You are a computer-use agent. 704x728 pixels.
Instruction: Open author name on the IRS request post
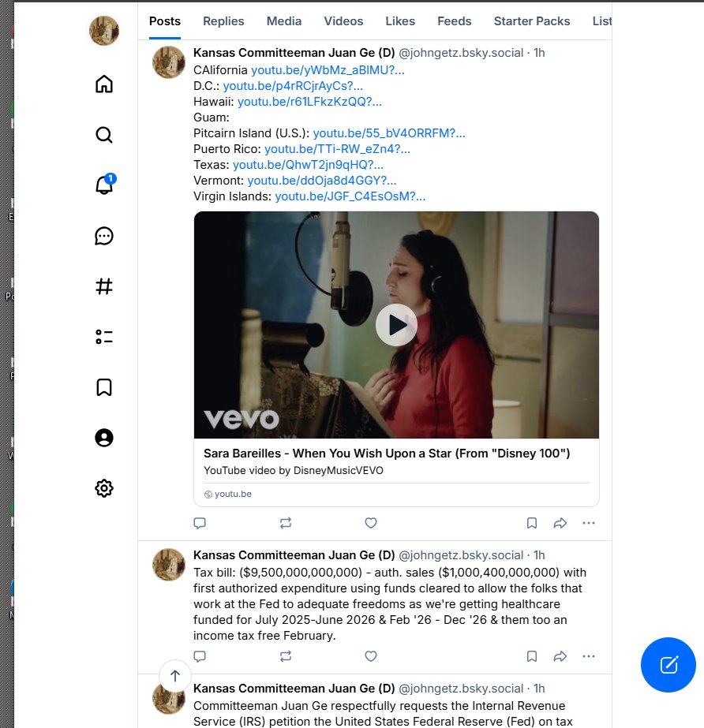(294, 689)
